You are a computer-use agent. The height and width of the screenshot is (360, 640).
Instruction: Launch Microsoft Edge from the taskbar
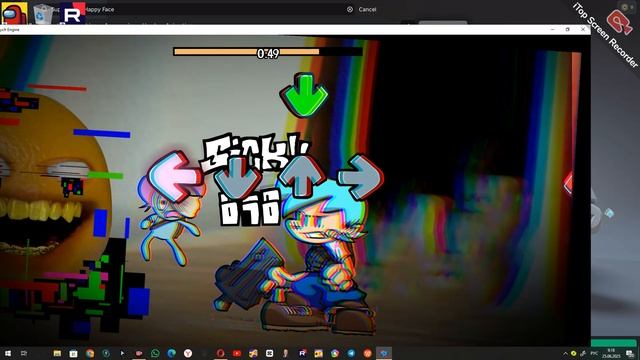coord(171,353)
